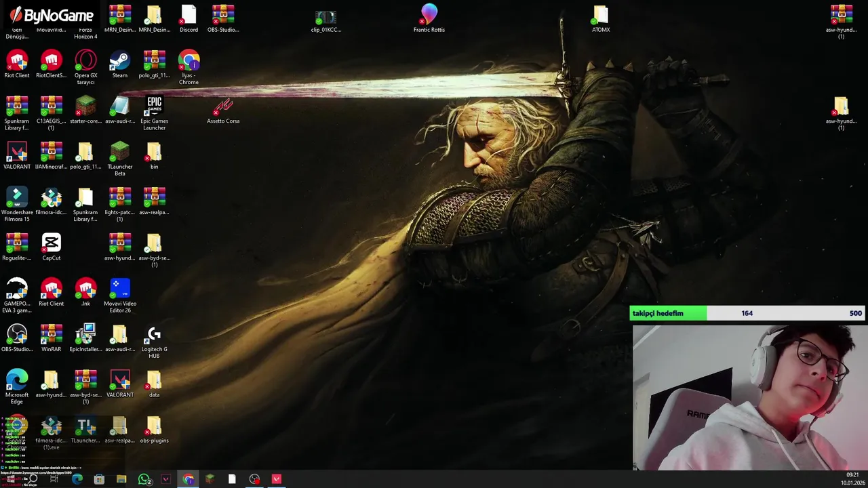Click the 'Assetto Corsa' label text
Viewport: 868px width, 488px height.
[x=223, y=121]
